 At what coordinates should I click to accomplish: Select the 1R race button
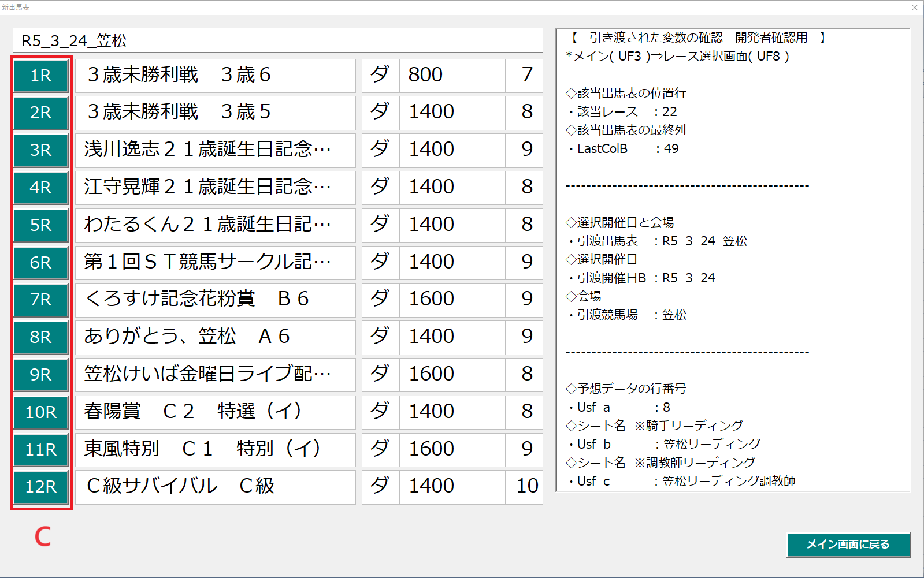41,76
